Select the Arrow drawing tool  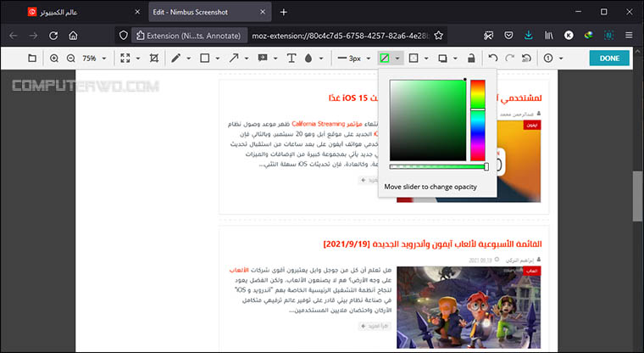click(234, 59)
